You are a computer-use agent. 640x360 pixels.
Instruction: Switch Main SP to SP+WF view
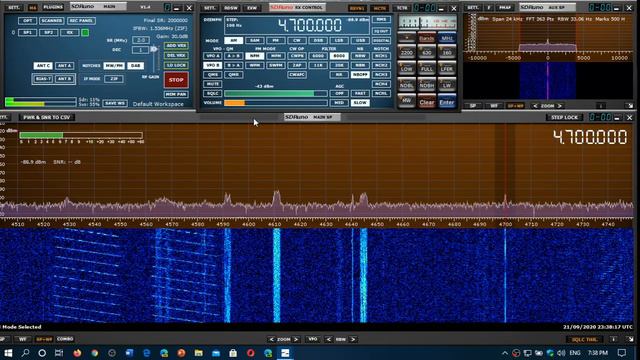[x=44, y=339]
